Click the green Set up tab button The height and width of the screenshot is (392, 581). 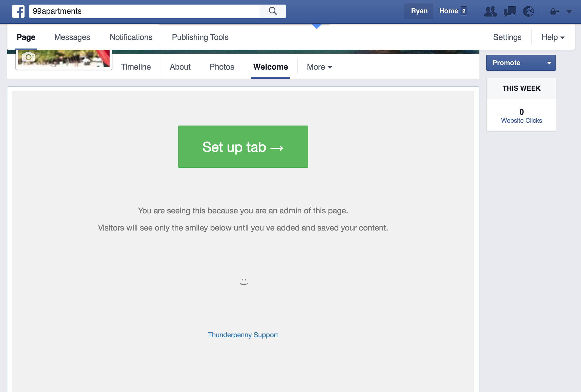point(243,147)
